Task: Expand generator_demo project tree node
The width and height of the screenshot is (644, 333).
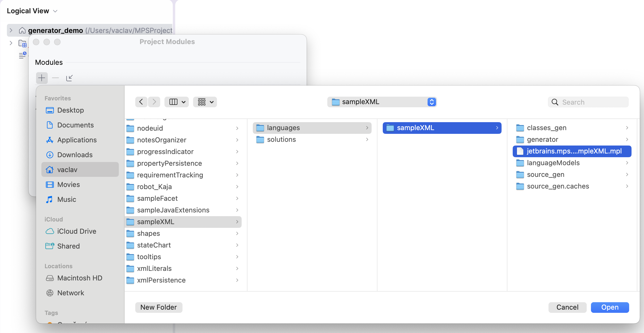Action: pos(11,30)
